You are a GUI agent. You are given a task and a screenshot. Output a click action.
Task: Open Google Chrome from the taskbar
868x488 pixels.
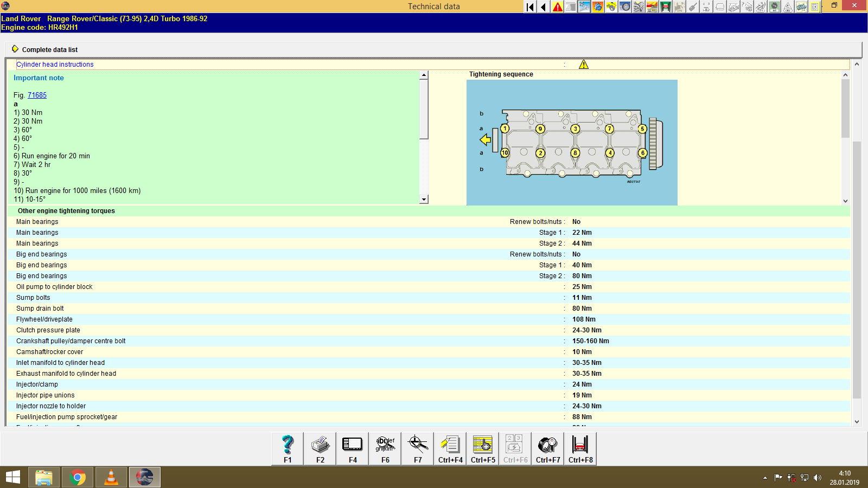pos(77,477)
